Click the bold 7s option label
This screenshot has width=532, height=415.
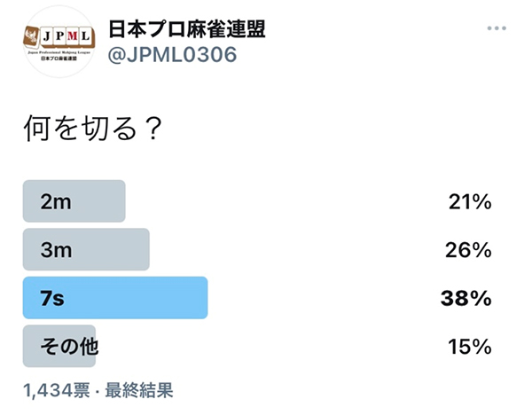click(x=52, y=299)
